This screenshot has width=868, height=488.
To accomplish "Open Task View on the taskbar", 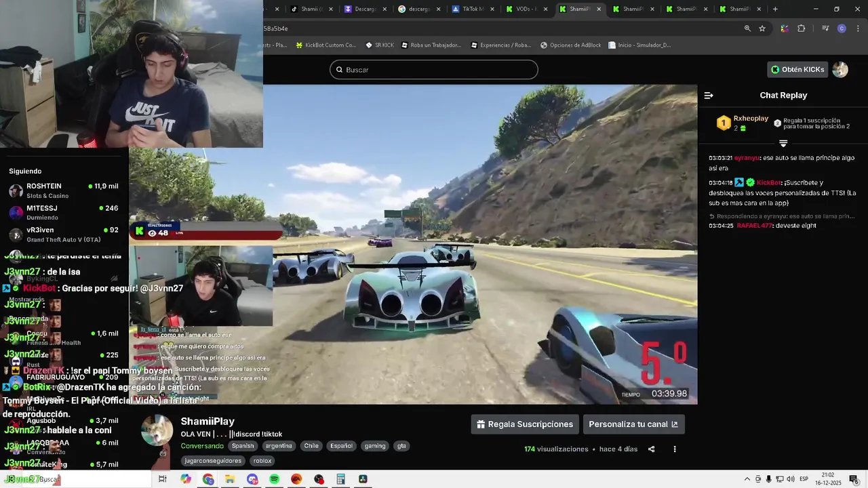I will pyautogui.click(x=163, y=479).
